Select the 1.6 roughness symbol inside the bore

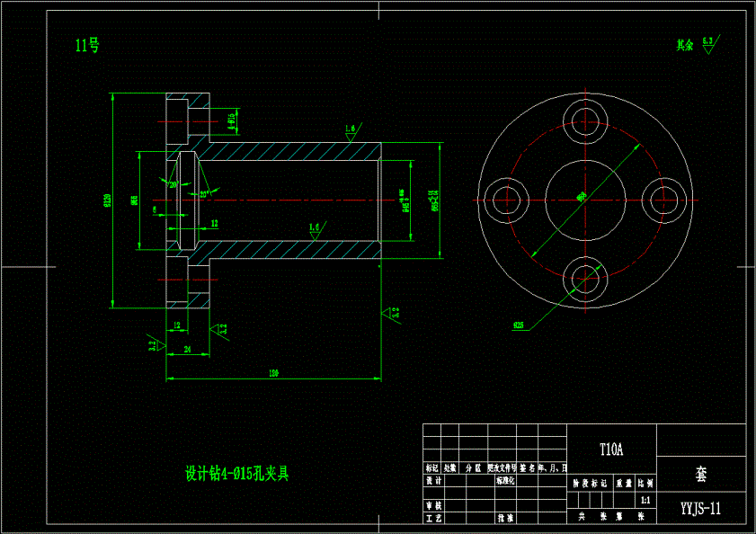[317, 230]
